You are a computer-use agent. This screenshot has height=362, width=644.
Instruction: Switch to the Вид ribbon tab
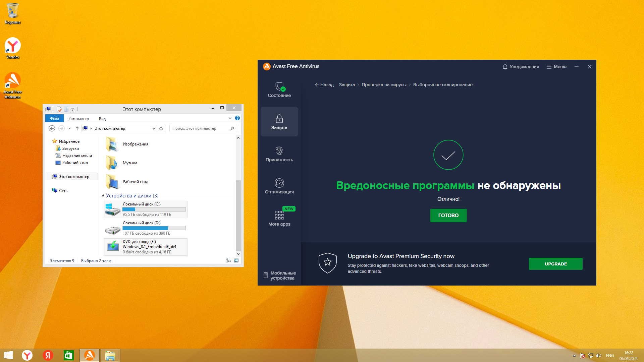(x=102, y=119)
